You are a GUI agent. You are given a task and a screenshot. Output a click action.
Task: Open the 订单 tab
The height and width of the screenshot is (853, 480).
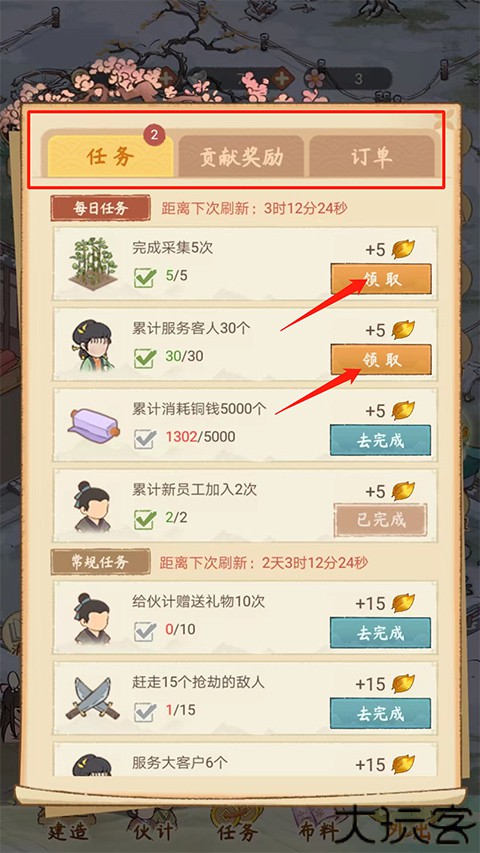(x=372, y=157)
